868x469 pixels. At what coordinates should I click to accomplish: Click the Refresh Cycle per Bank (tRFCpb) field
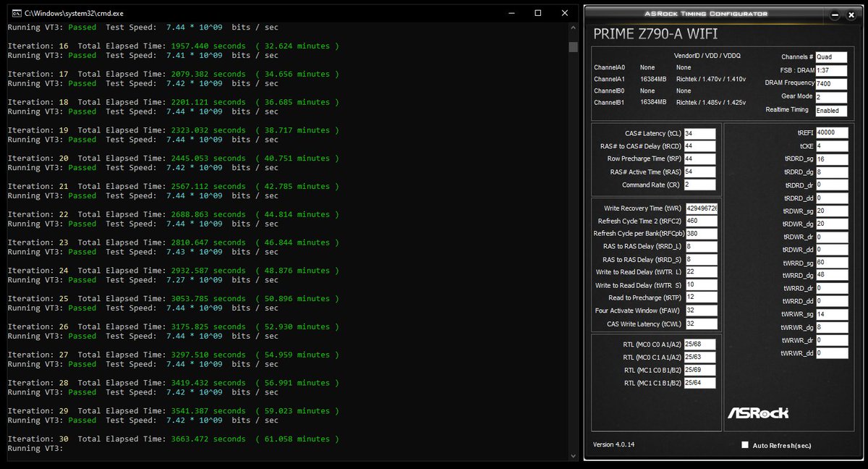(x=701, y=234)
